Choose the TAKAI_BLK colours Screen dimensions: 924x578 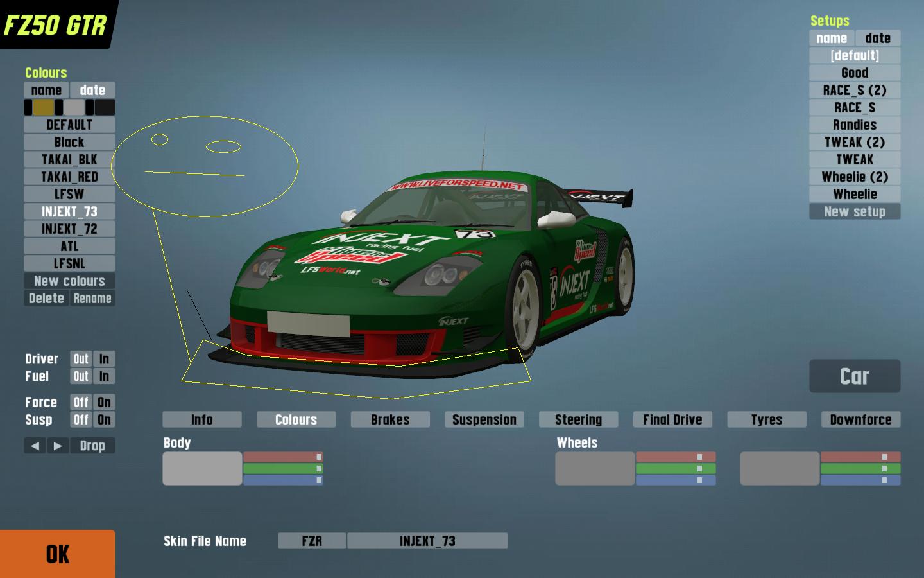[69, 159]
